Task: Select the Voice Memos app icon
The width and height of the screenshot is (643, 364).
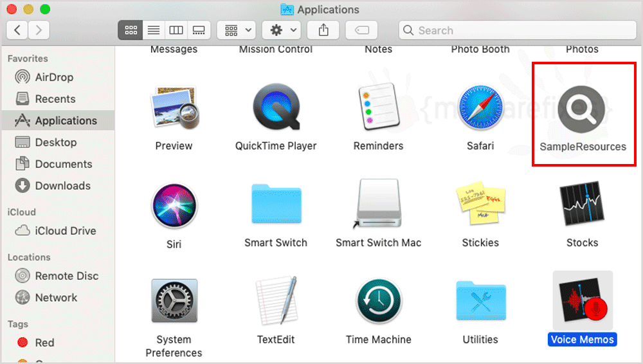Action: 583,301
